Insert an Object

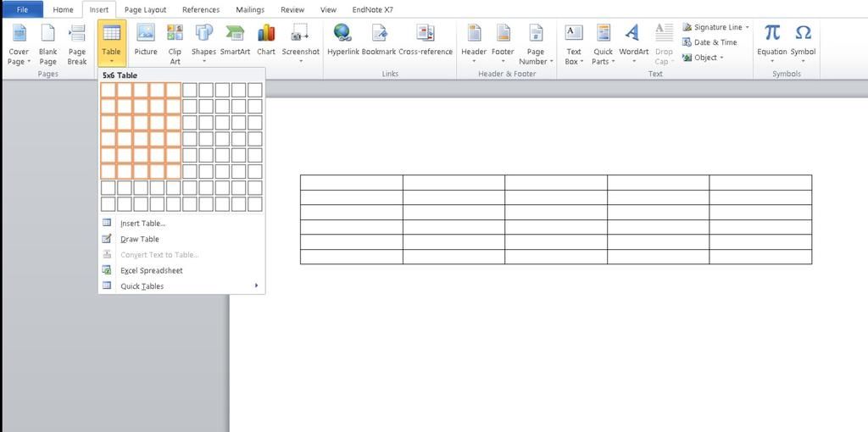[699, 58]
